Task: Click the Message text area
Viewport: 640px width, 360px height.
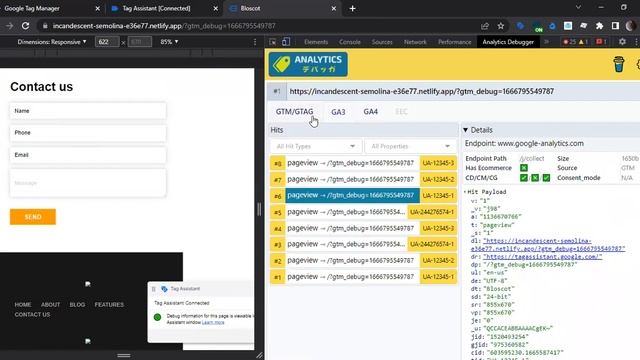Action: [x=88, y=183]
